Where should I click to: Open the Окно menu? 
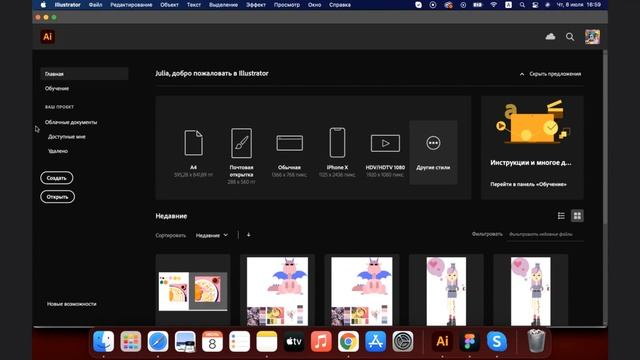(314, 5)
